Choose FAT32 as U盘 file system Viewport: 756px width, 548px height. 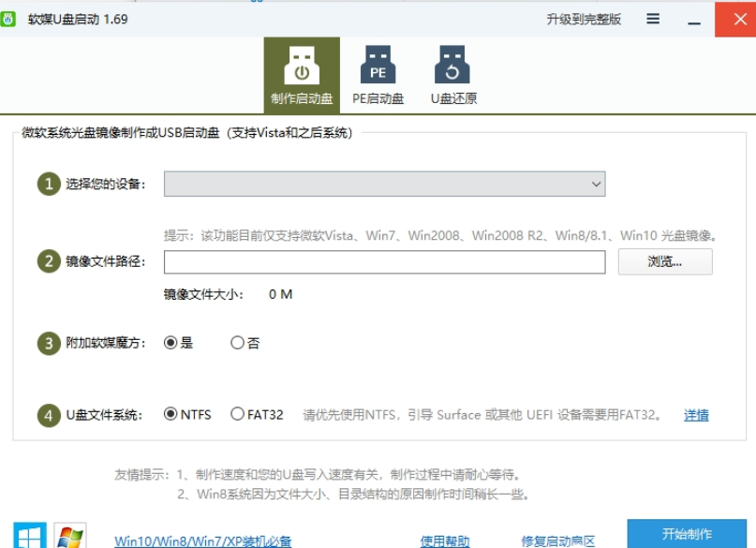coord(237,414)
